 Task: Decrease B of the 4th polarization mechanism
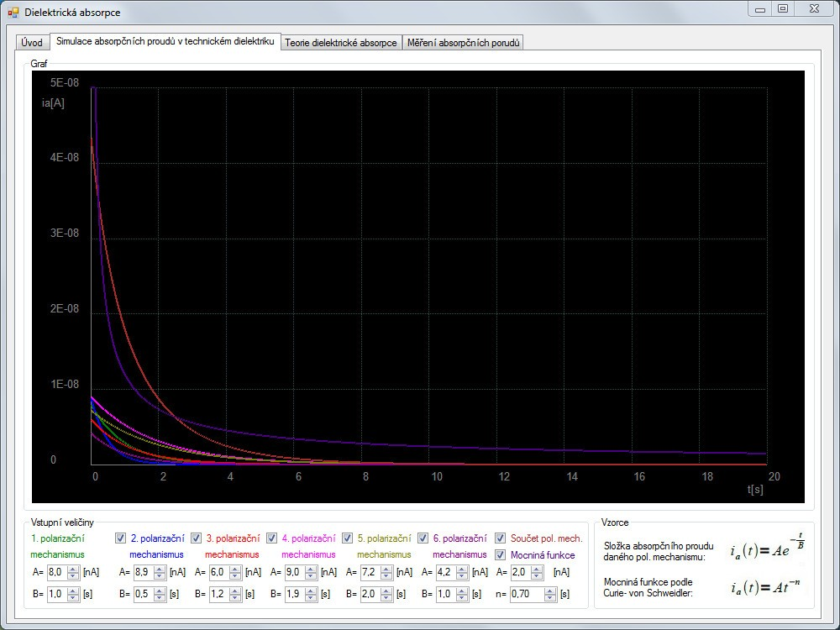(x=311, y=597)
